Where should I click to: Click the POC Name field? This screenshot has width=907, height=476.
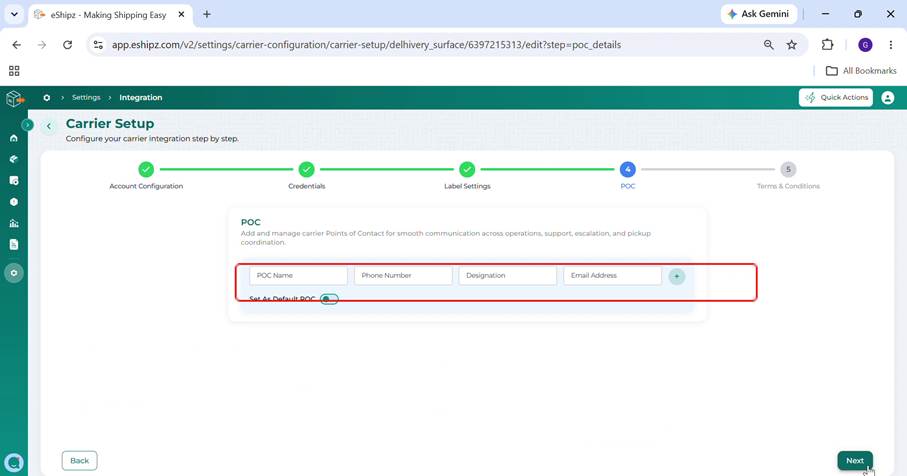point(298,275)
